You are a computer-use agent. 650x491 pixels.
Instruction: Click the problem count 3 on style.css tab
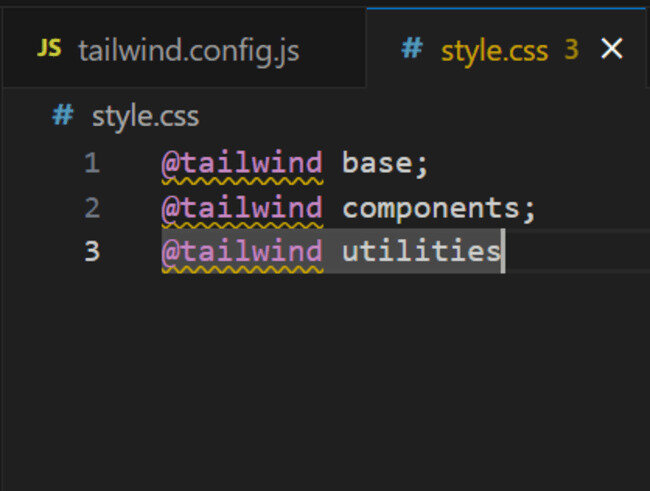coord(572,50)
